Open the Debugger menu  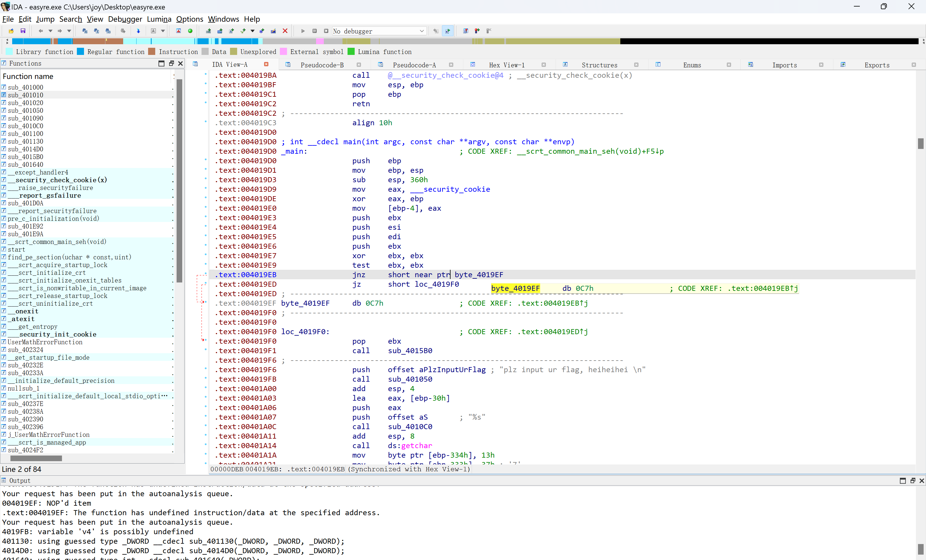pyautogui.click(x=125, y=19)
